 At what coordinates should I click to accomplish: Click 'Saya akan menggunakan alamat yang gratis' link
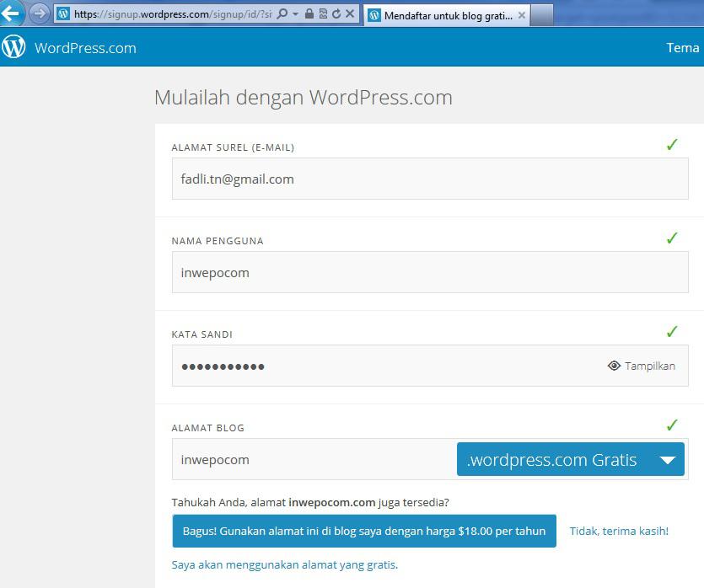[x=285, y=564]
